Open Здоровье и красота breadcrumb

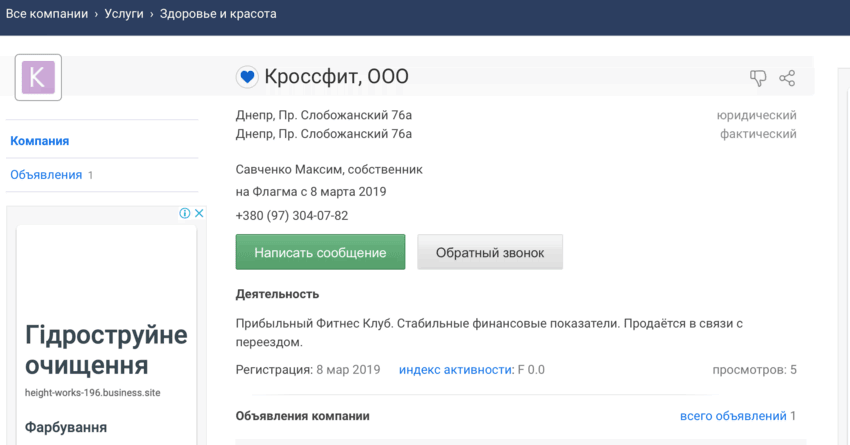(218, 14)
